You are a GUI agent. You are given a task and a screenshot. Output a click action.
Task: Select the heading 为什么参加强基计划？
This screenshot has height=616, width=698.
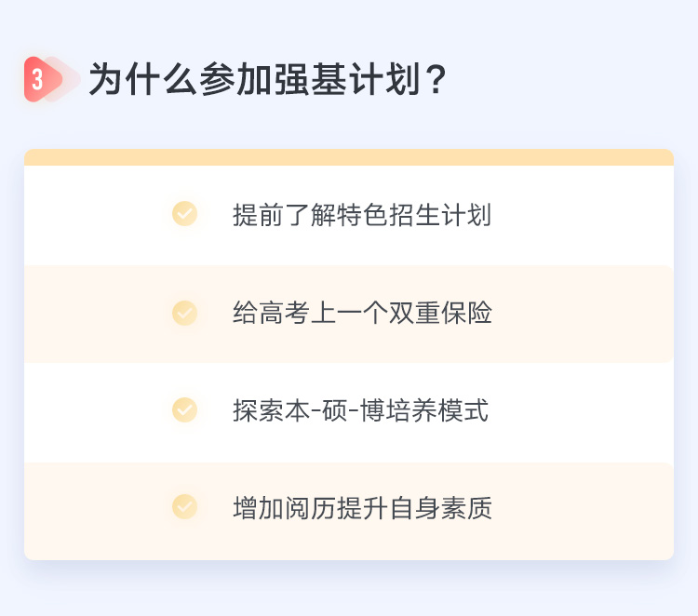tap(268, 79)
